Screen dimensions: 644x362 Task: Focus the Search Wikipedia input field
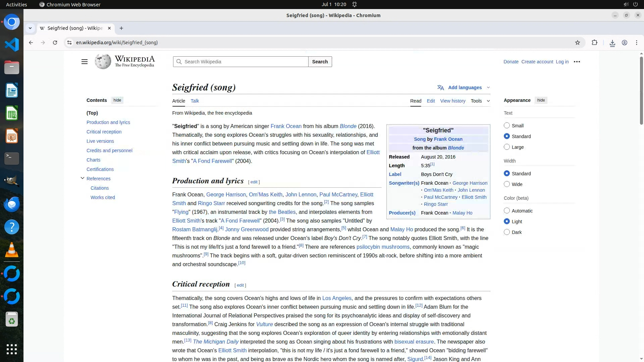[243, 62]
